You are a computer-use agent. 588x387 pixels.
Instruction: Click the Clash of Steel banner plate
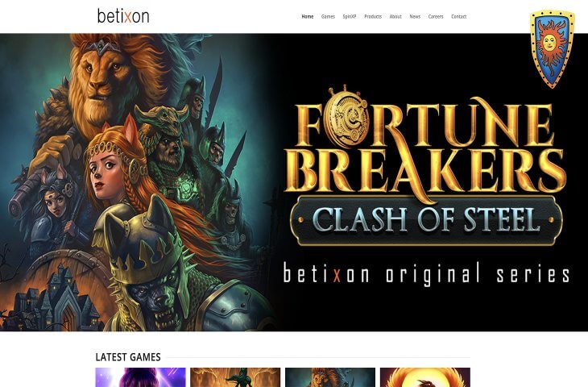[x=426, y=220]
